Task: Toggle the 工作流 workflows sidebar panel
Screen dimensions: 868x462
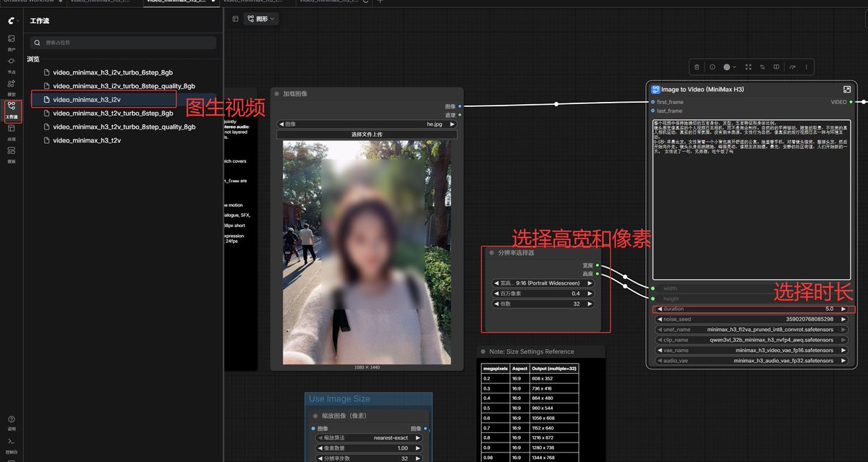Action: click(11, 111)
